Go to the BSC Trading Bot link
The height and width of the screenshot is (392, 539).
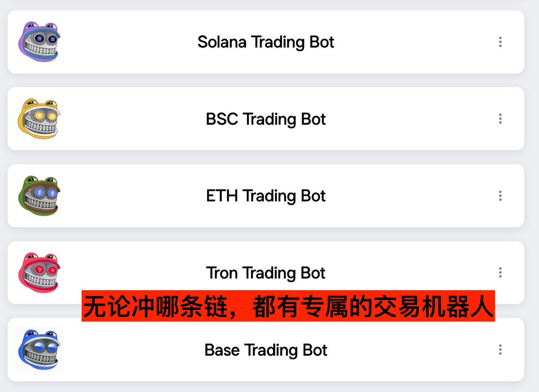[266, 119]
